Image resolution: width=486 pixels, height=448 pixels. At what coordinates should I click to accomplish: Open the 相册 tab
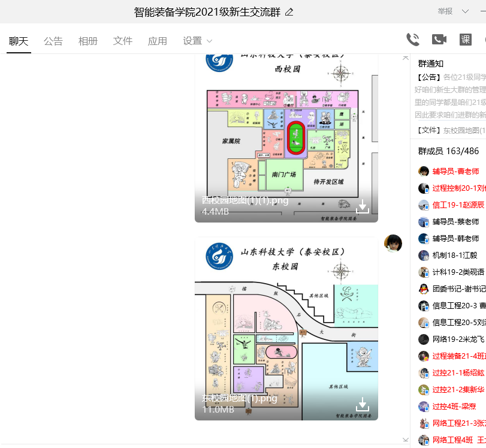[88, 41]
